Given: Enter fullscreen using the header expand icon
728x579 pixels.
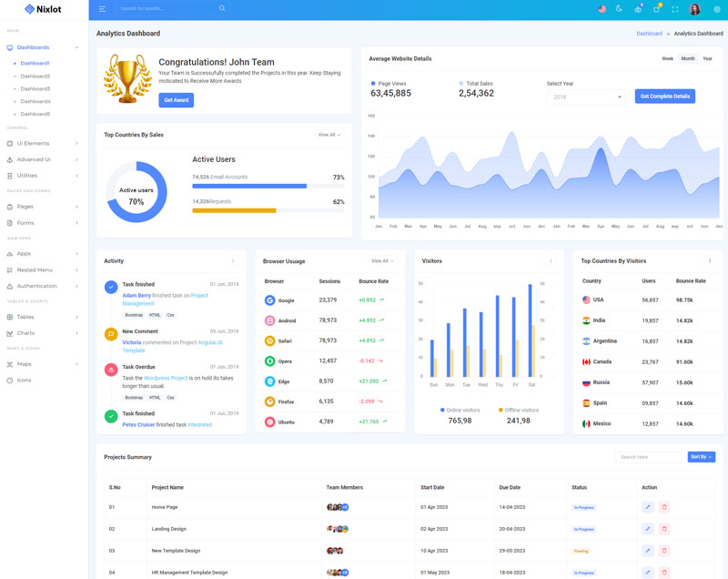Looking at the screenshot, I should click(x=674, y=9).
